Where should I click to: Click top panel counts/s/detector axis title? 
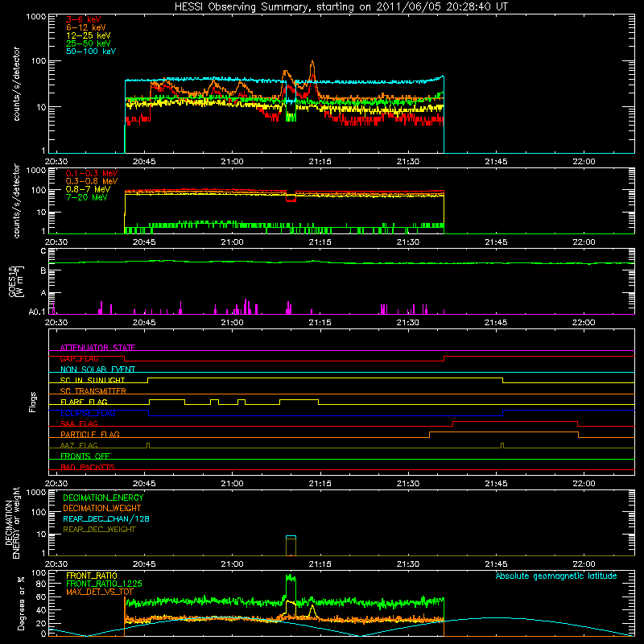[x=16, y=84]
